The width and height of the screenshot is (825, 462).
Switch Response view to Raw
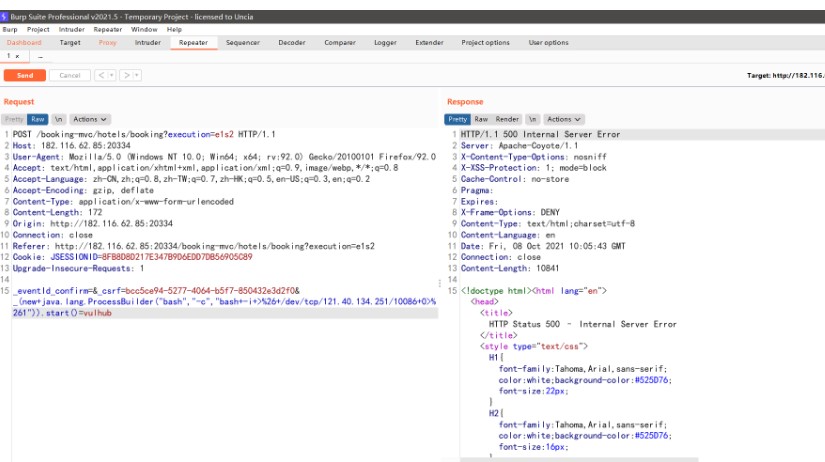tap(481, 119)
